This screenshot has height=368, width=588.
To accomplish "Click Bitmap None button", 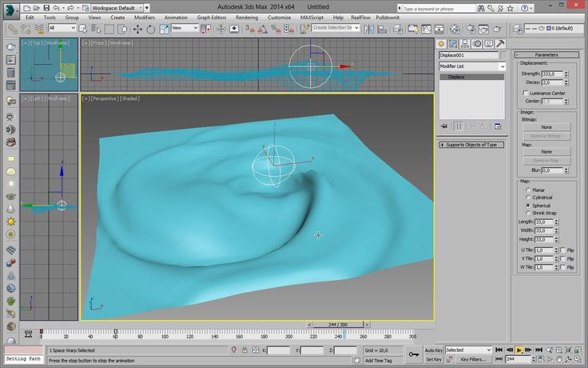I will (x=546, y=127).
